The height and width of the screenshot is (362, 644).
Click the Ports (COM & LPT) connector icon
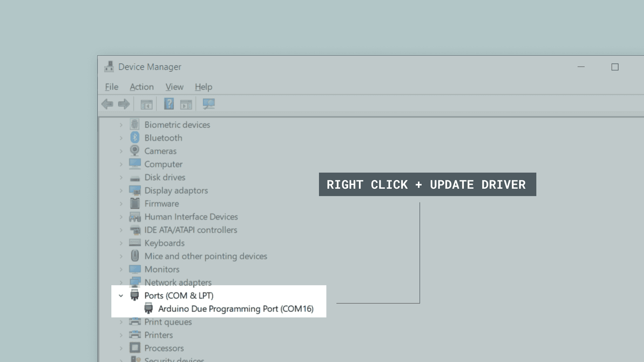tap(135, 296)
